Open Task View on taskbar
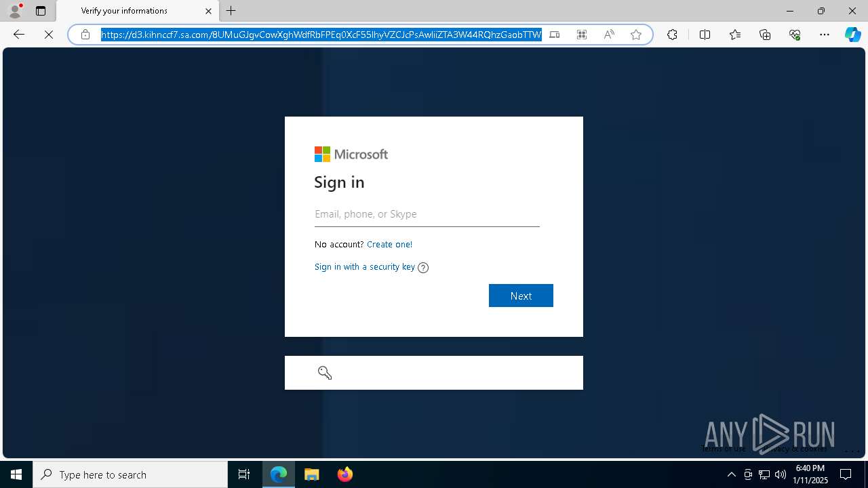868x488 pixels. (244, 474)
